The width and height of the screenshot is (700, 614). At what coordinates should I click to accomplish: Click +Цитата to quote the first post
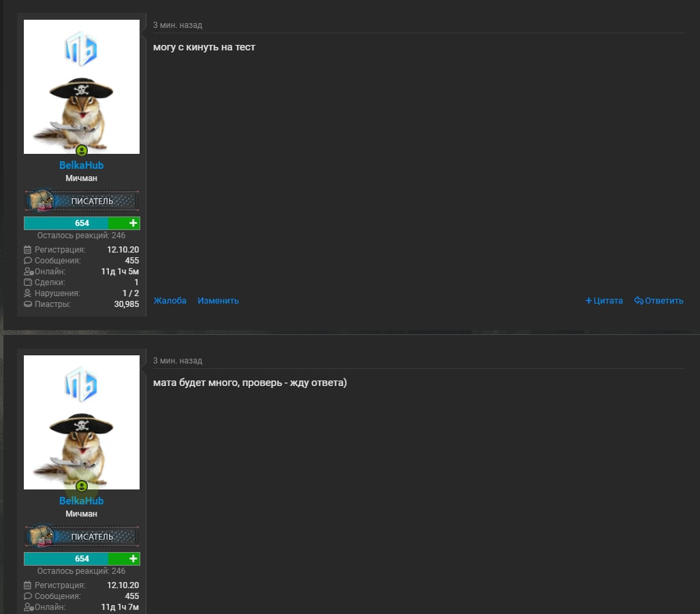tap(604, 301)
